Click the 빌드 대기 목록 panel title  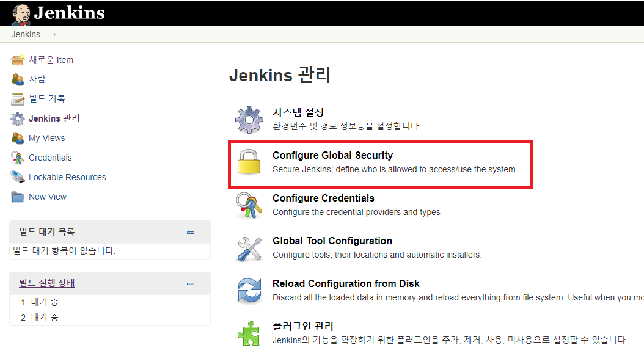pyautogui.click(x=47, y=231)
